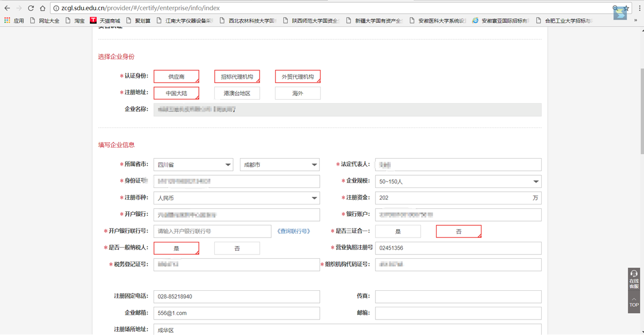Viewport: 644px width, 335px height.
Task: Select 否 for 是否一般纳税人
Action: [237, 248]
